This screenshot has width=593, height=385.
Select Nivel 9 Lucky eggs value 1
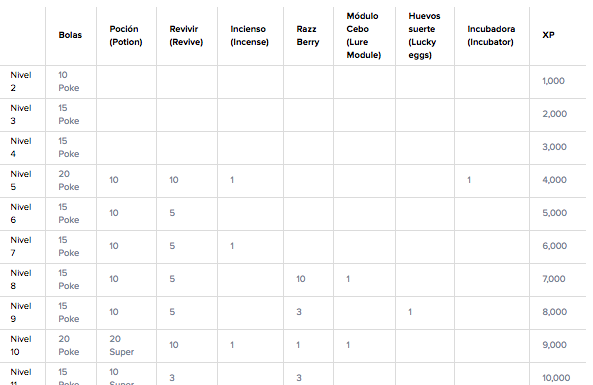pos(410,312)
